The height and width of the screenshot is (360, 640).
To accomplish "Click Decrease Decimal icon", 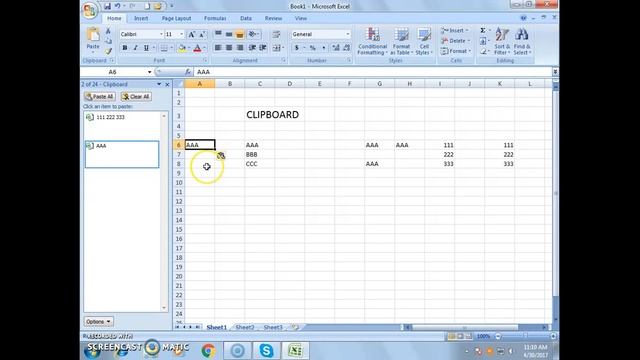I will pyautogui.click(x=347, y=48).
